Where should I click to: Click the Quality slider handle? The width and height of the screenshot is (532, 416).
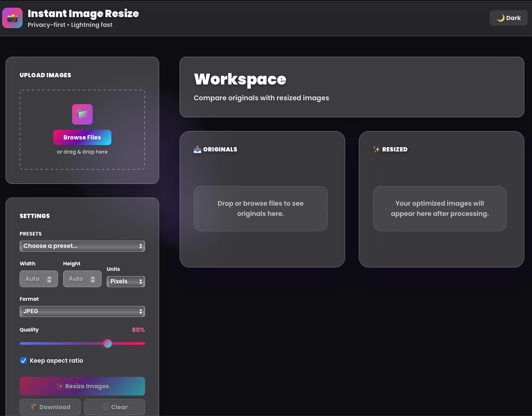(108, 343)
